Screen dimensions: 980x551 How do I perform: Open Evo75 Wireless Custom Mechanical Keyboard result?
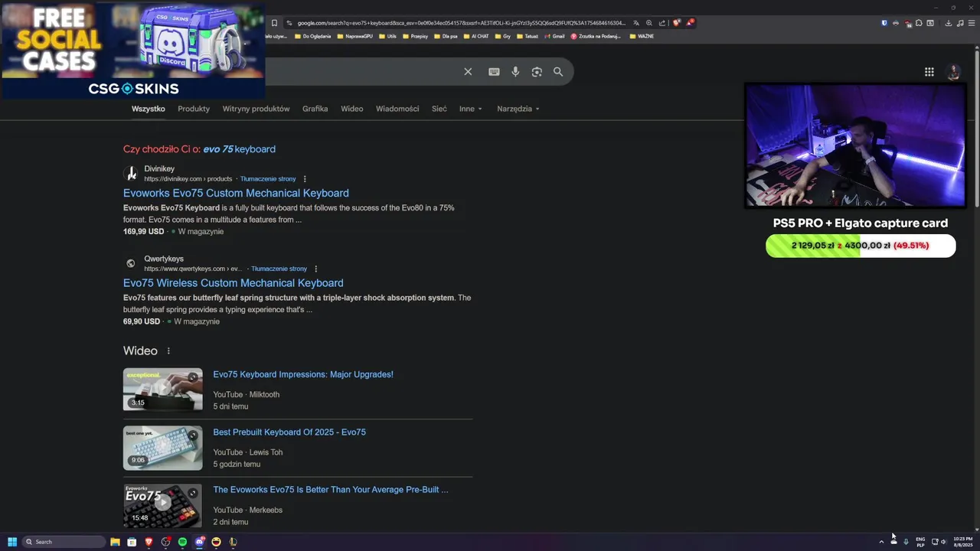click(x=233, y=283)
